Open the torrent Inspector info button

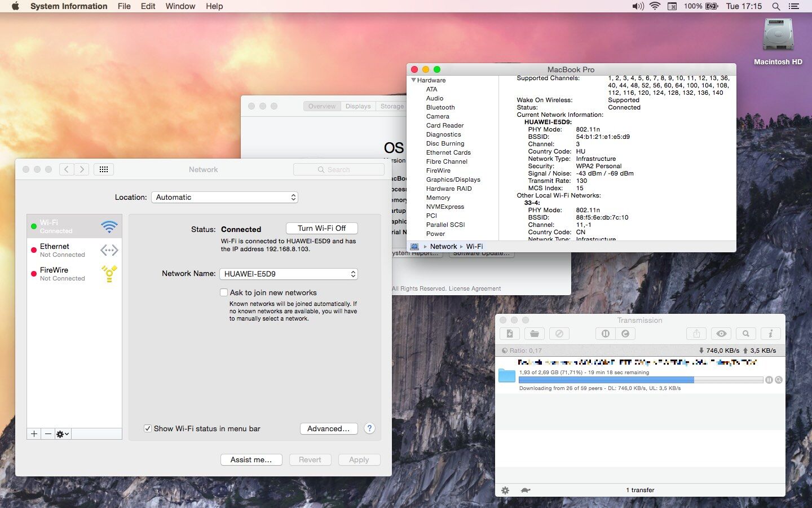(771, 334)
